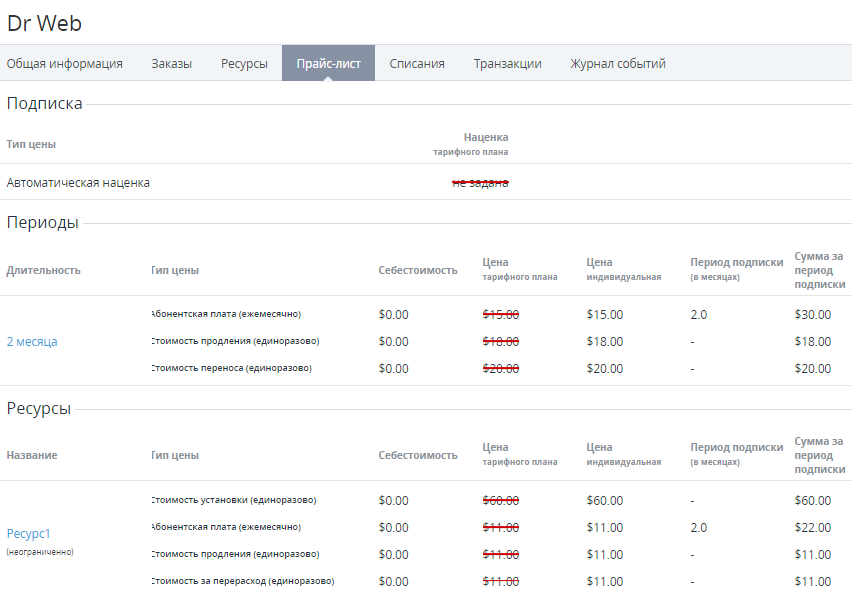Click cost $0.00 in Стоимость переноса row
852x597 pixels.
pos(393,369)
